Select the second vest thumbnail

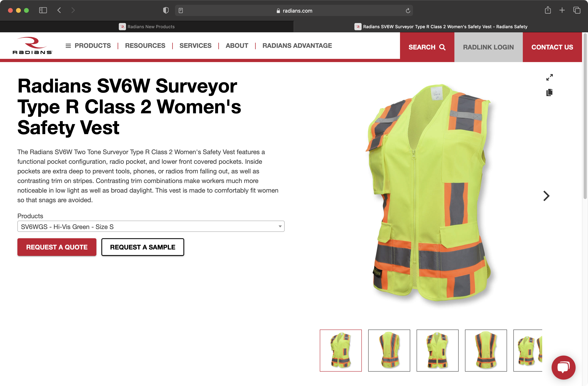tap(389, 350)
